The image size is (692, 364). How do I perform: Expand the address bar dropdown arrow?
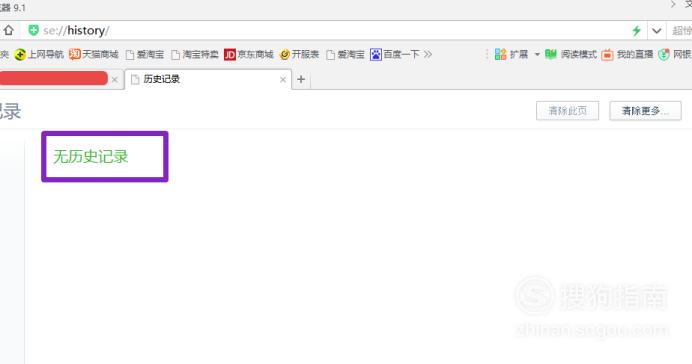(x=656, y=31)
